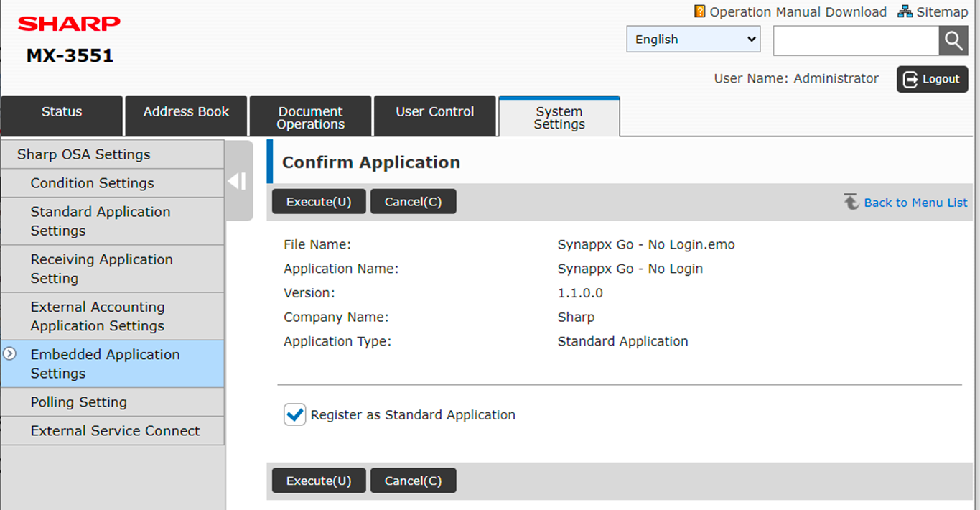Click into the search input field
Viewport: 980px width, 510px height.
pyautogui.click(x=856, y=40)
